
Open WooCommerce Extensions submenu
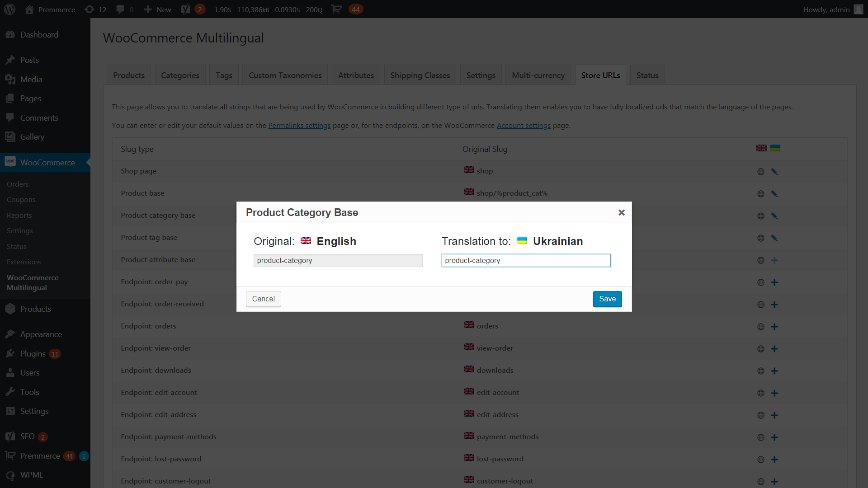[24, 262]
